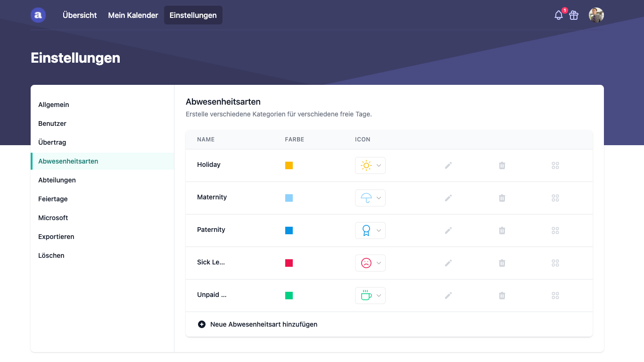Select Abwesenheitsarten in sidebar
This screenshot has width=644, height=362.
click(x=102, y=161)
